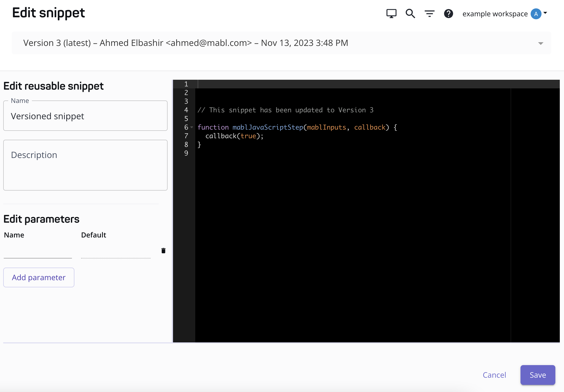This screenshot has height=392, width=564.
Task: Focus the parameter Default value field
Action: point(116,252)
